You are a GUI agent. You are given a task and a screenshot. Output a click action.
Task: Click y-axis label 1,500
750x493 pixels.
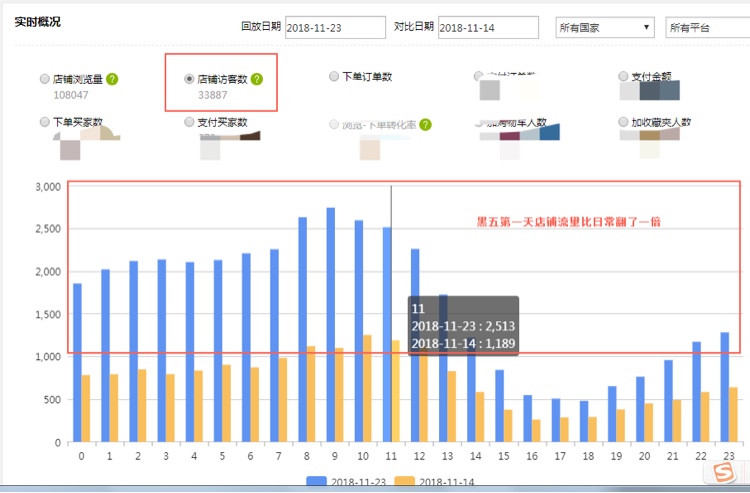tap(48, 314)
